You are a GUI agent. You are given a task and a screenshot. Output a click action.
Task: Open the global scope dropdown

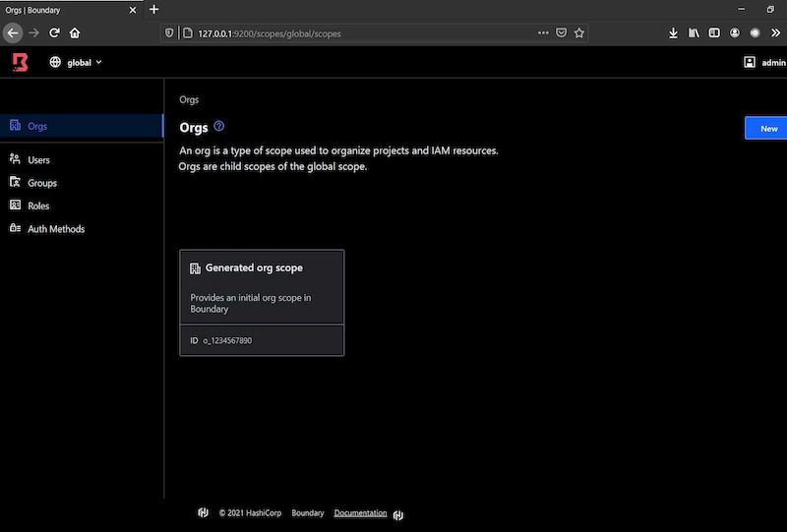(x=76, y=62)
